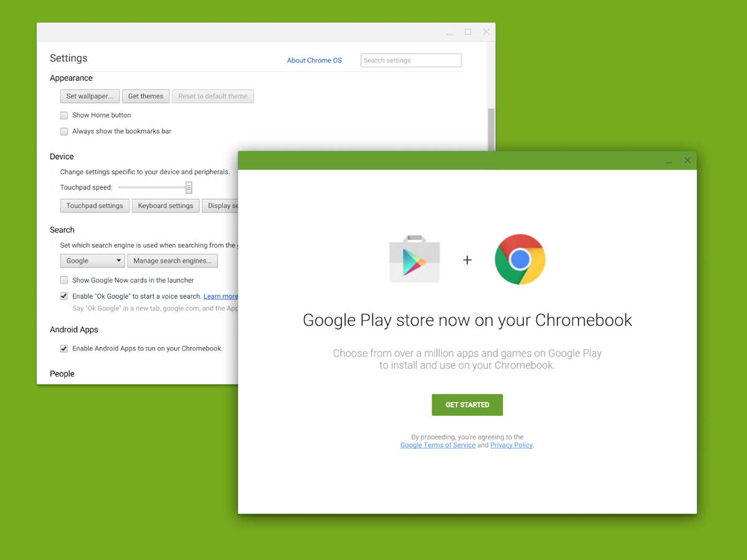Click the Set wallpaper... button

coord(90,96)
